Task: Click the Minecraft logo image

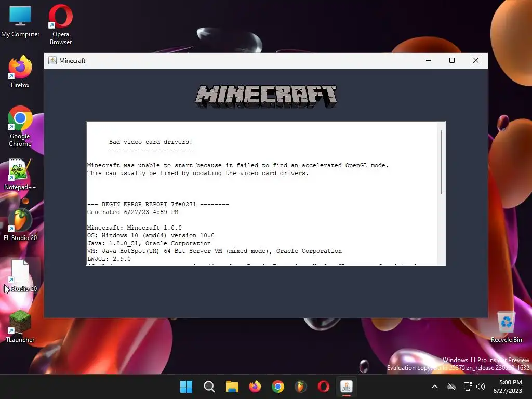Action: [266, 97]
